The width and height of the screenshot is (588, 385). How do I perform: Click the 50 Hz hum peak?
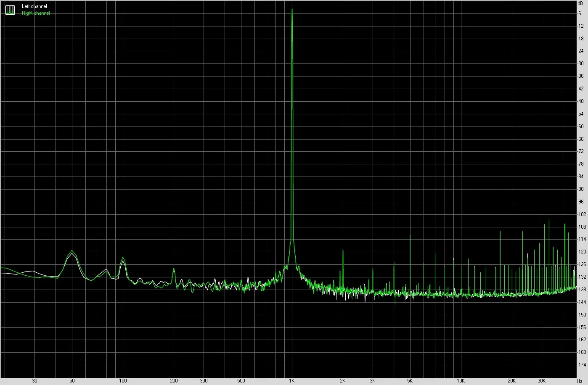tap(72, 251)
